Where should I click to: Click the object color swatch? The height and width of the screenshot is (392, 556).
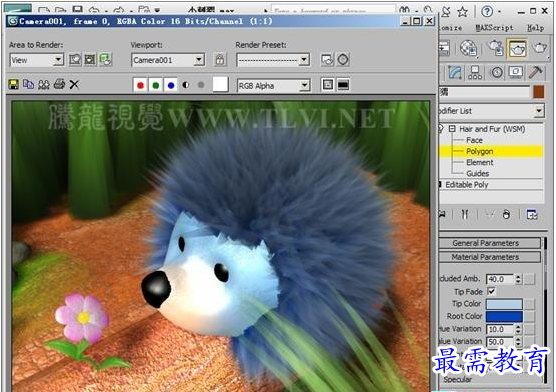pyautogui.click(x=539, y=92)
